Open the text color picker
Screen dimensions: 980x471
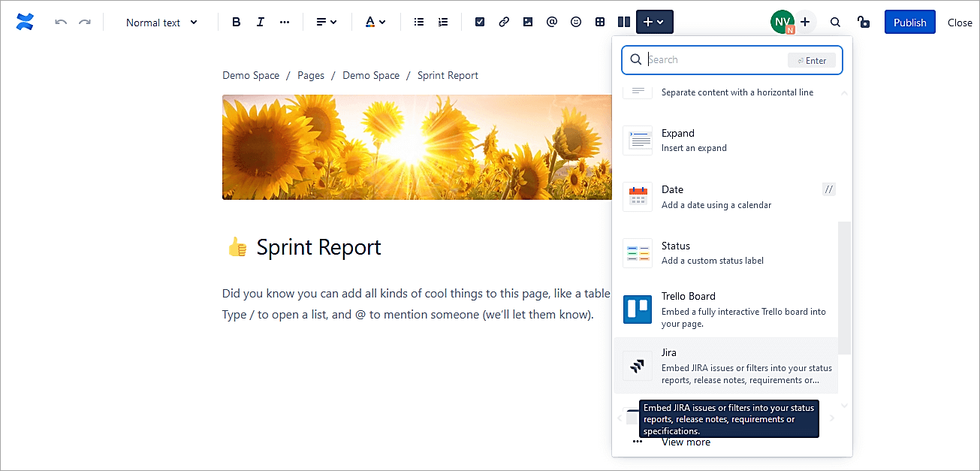point(375,23)
